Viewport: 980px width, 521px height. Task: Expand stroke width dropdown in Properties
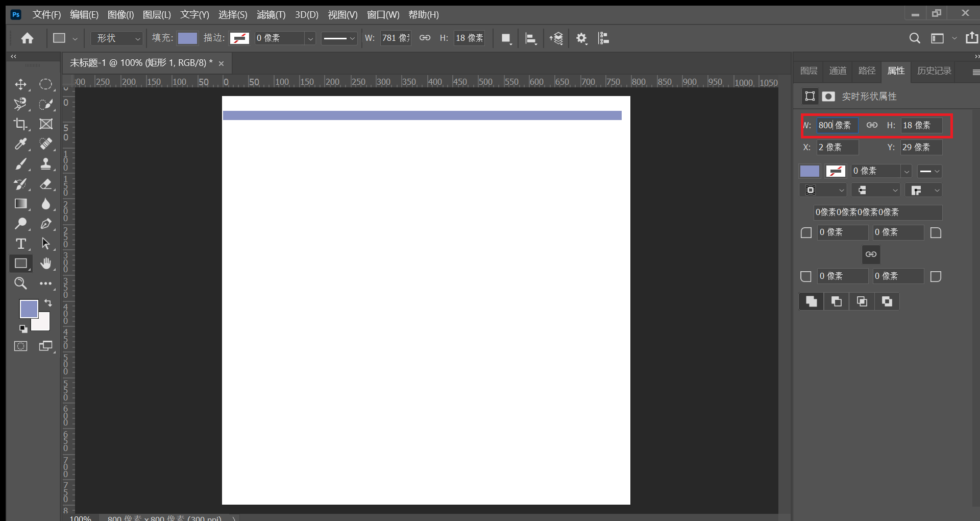click(906, 171)
